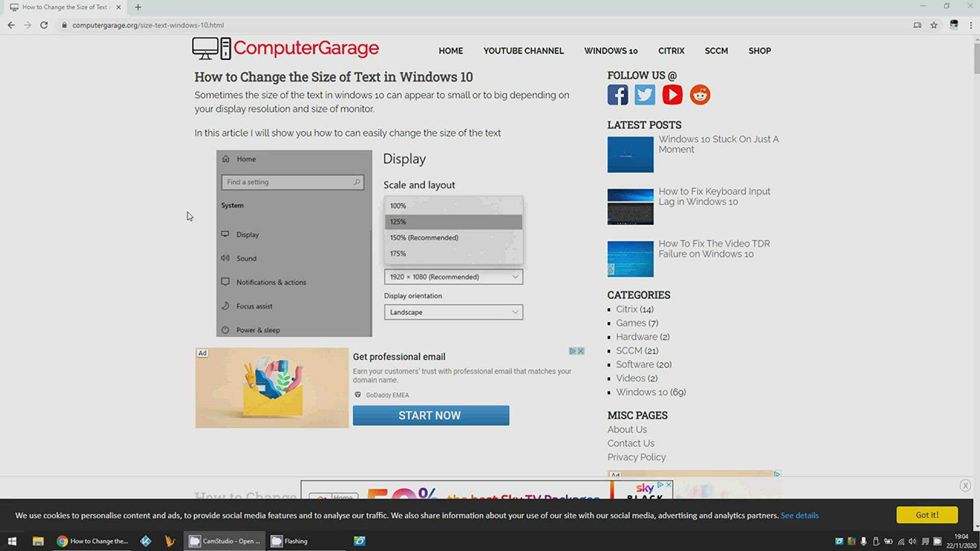Viewport: 980px width, 551px height.
Task: Click the browser address bar URL
Action: (x=148, y=25)
